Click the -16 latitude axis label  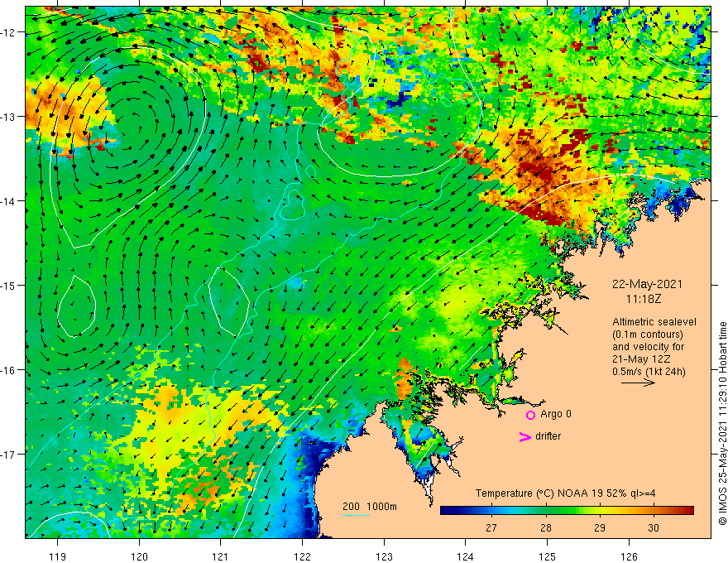(9, 370)
